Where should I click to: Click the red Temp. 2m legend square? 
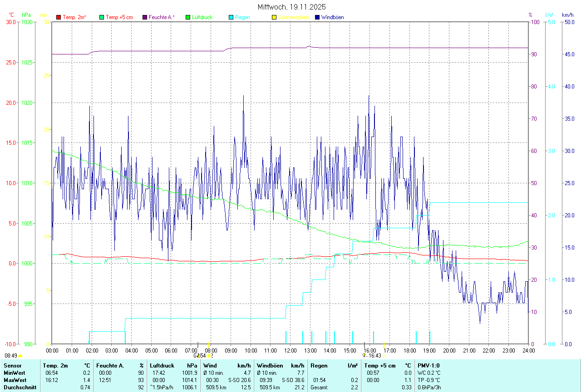point(59,17)
